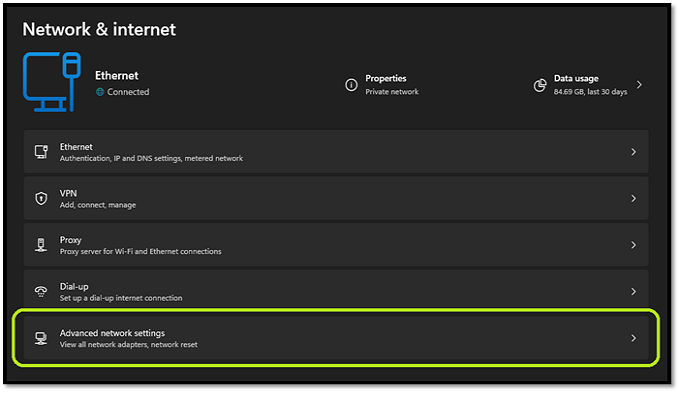Click the large Ethernet monitor icon
This screenshot has height=393, width=680.
(52, 82)
